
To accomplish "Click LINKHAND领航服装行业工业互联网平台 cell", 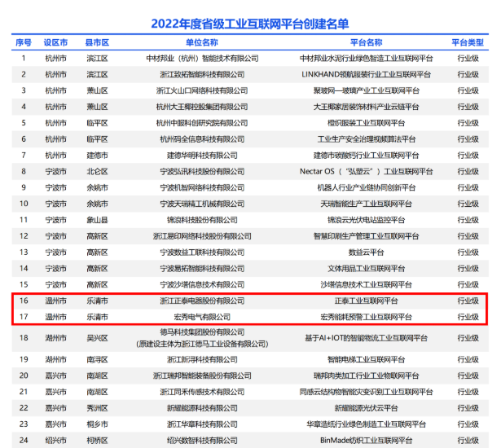I will [366, 74].
